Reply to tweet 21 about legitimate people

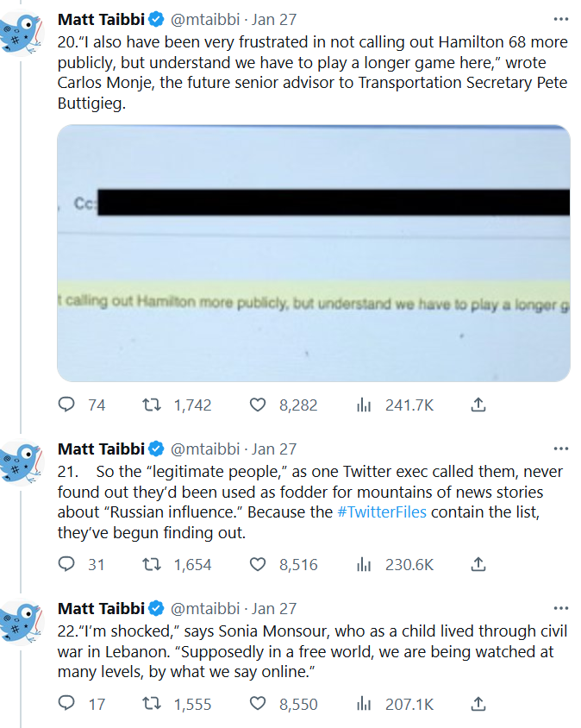pos(67,565)
